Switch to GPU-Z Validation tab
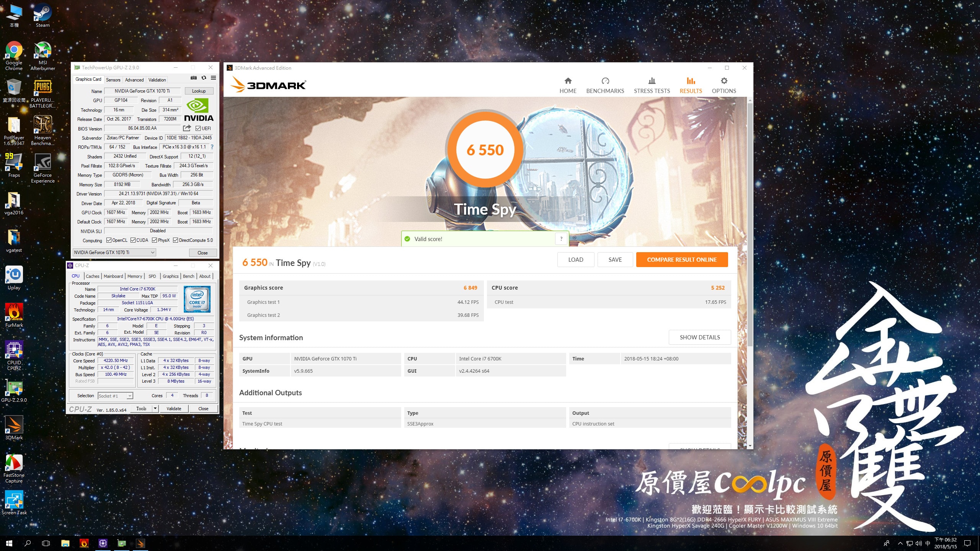This screenshot has height=551, width=980. pyautogui.click(x=157, y=80)
